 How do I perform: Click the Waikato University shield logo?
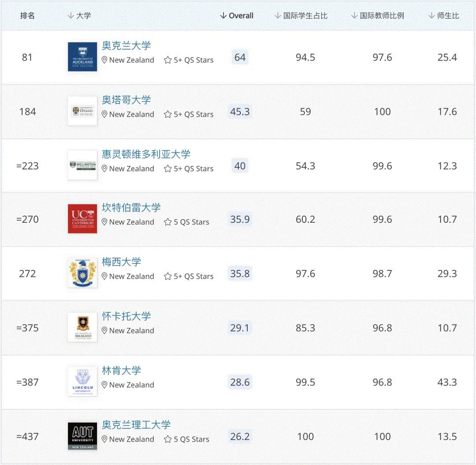(82, 327)
